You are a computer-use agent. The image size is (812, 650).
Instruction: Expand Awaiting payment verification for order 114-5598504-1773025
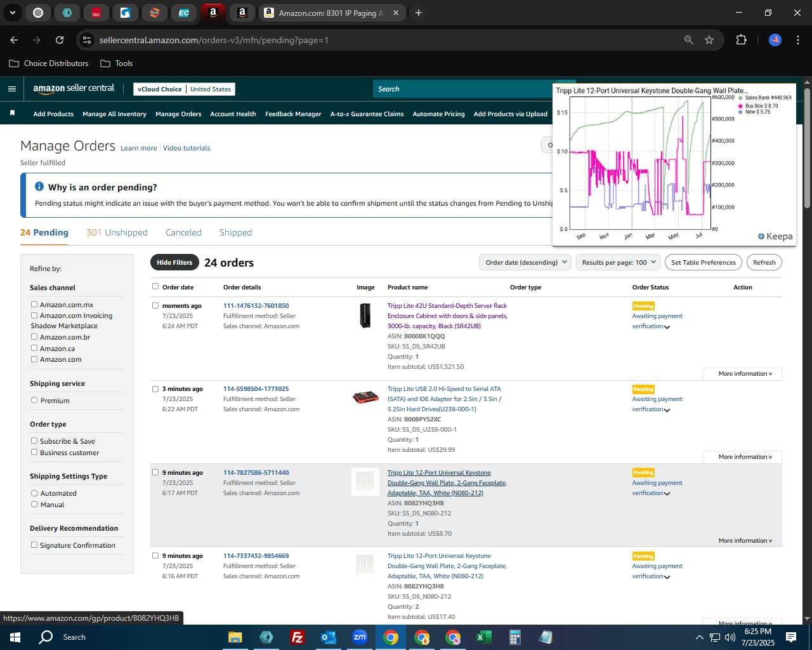[667, 410]
